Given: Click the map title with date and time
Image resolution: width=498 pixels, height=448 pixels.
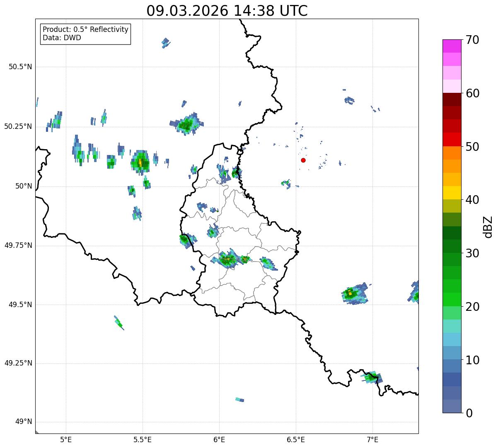Looking at the screenshot, I should pyautogui.click(x=227, y=11).
